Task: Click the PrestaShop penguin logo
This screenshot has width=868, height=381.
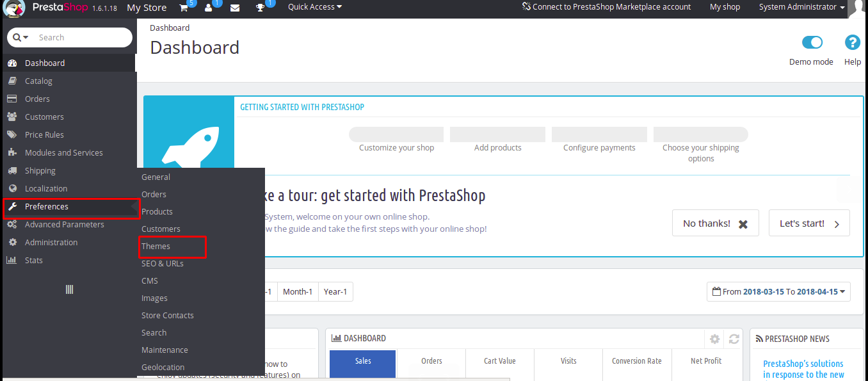Action: pos(13,8)
